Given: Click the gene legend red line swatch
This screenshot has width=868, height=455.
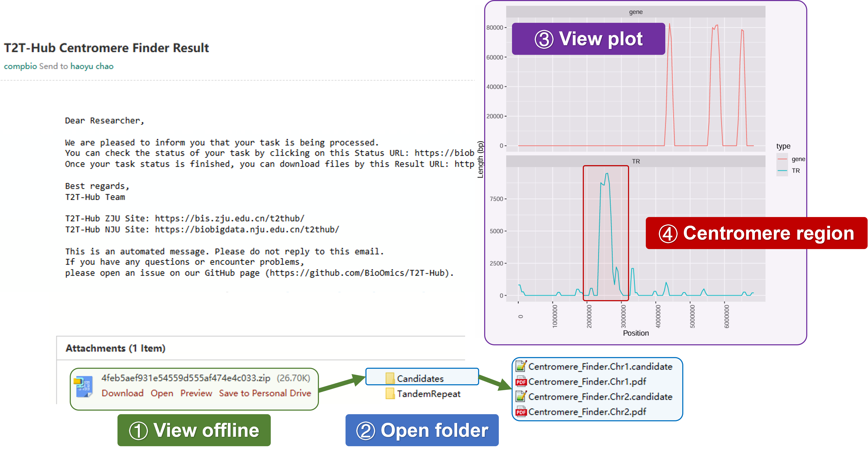Looking at the screenshot, I should pos(782,159).
